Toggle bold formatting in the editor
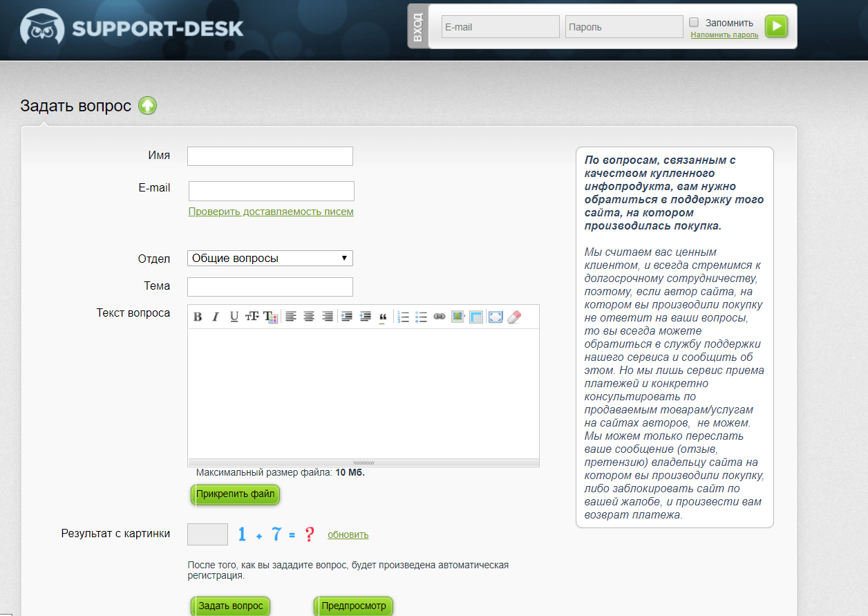The height and width of the screenshot is (616, 868). [x=198, y=317]
